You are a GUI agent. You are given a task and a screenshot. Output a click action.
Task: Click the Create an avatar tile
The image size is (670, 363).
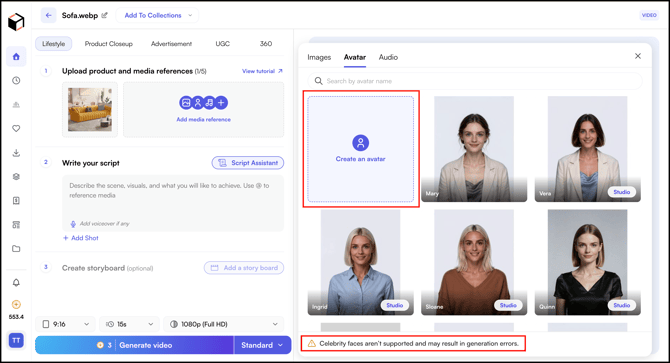(361, 149)
